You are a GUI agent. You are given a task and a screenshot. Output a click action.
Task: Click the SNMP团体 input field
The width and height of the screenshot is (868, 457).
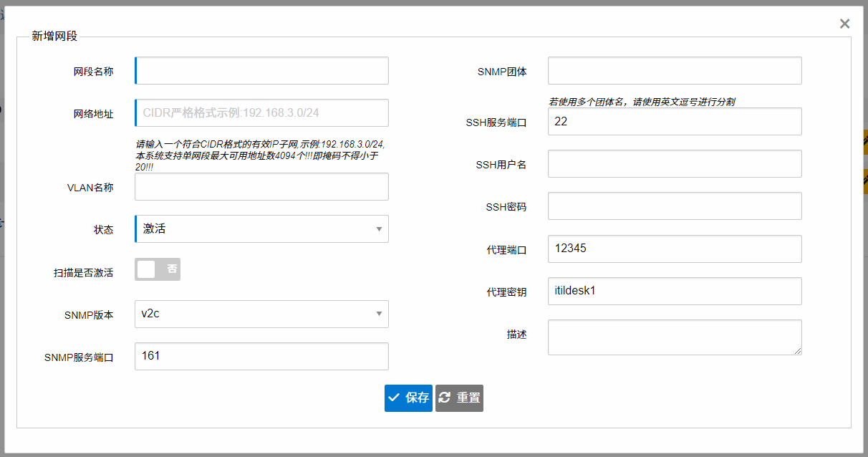click(675, 71)
